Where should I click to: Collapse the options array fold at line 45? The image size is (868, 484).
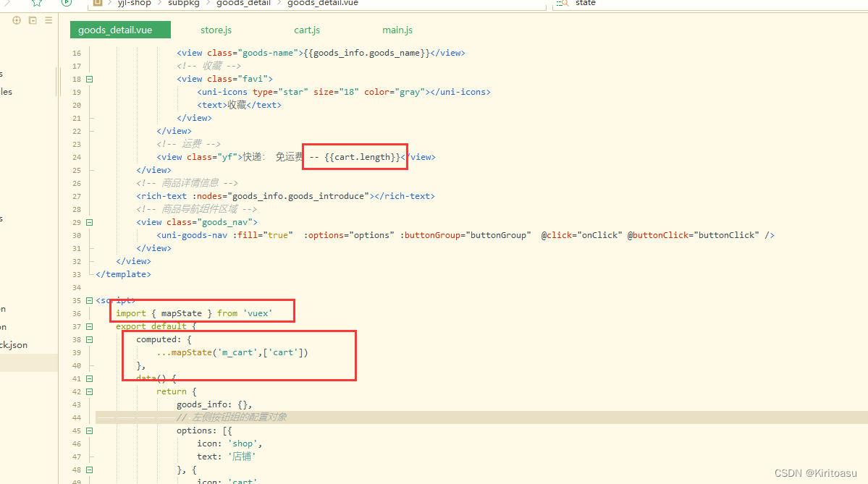click(x=89, y=431)
